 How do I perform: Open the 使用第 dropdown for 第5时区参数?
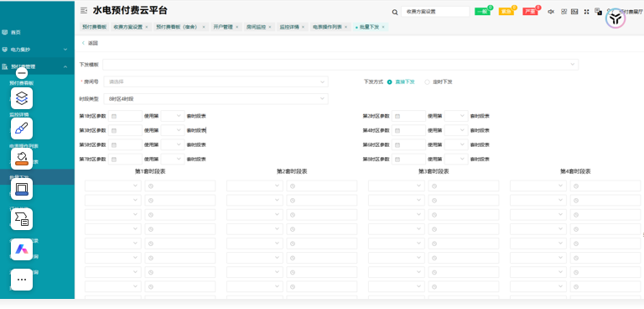tap(173, 144)
